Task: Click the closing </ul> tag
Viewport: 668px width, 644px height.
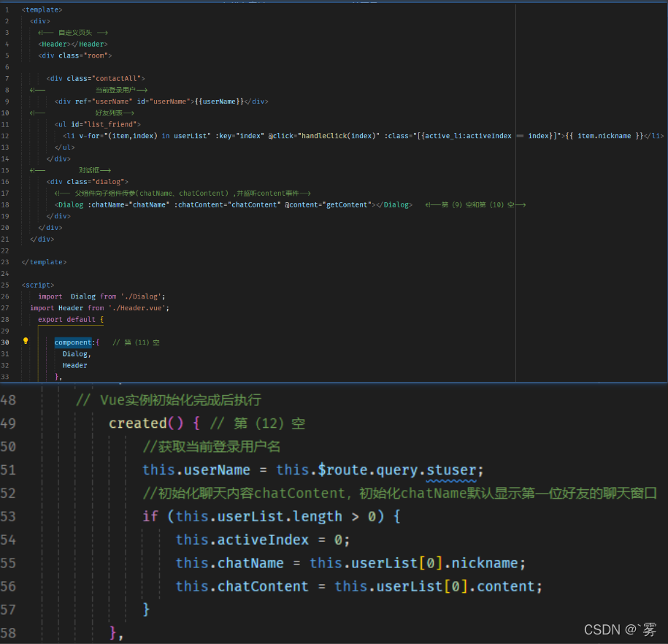Action: coord(65,147)
